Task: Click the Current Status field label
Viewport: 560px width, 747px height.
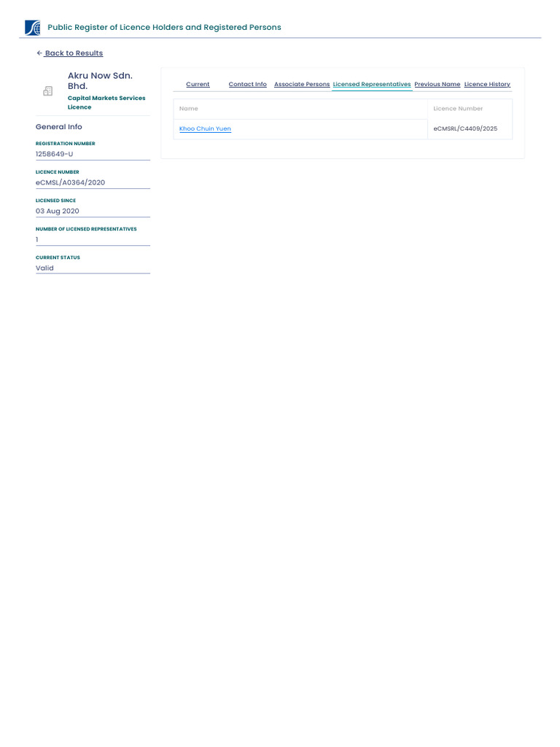Action: coord(58,258)
